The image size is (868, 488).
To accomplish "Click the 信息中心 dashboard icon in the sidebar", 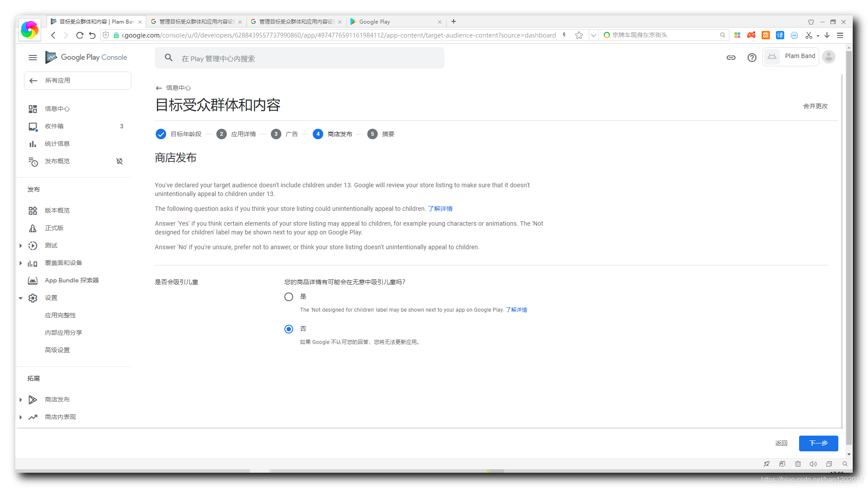I will pos(33,109).
